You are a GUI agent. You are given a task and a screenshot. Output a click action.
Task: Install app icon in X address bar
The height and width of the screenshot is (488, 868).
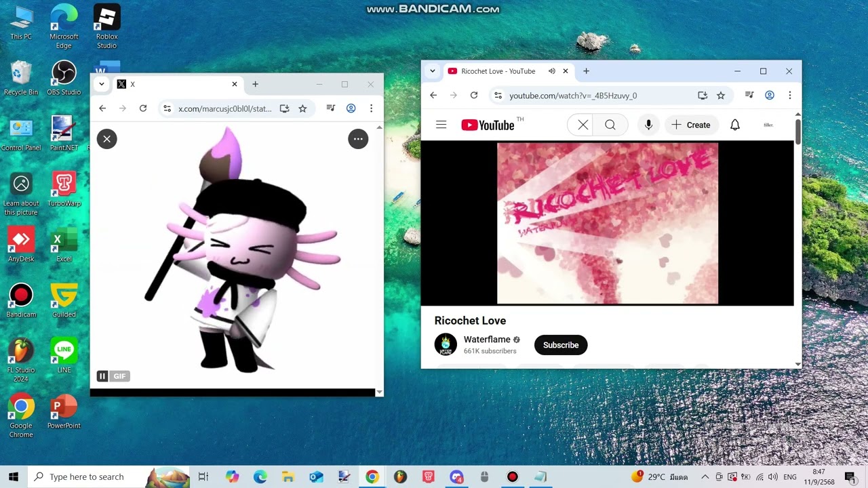coord(285,108)
